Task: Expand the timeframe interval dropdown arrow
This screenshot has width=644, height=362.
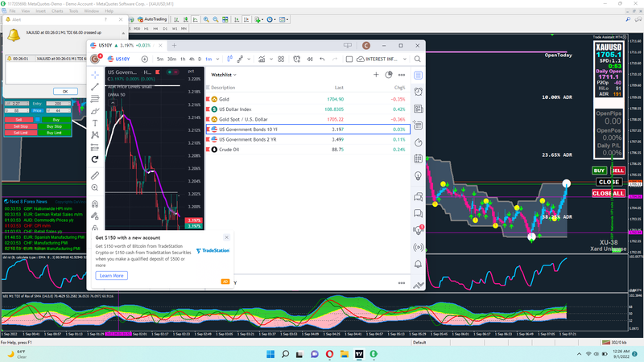Action: click(x=217, y=59)
